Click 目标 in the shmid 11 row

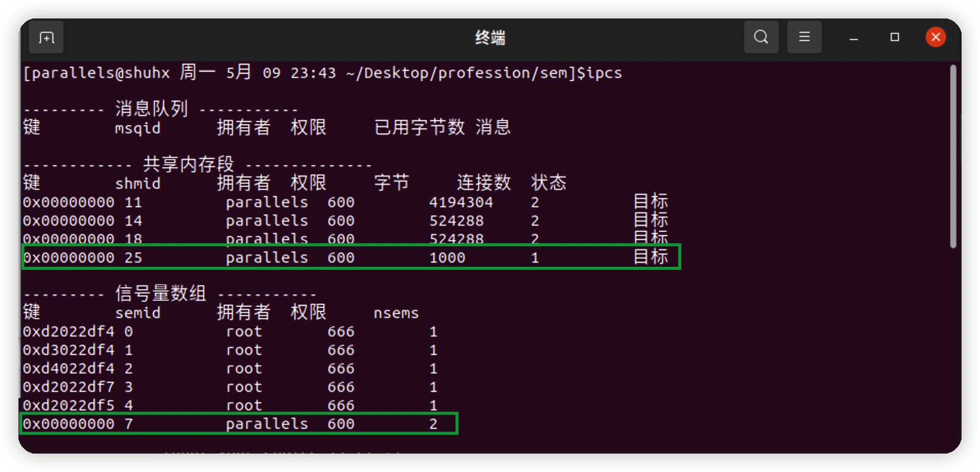point(651,201)
